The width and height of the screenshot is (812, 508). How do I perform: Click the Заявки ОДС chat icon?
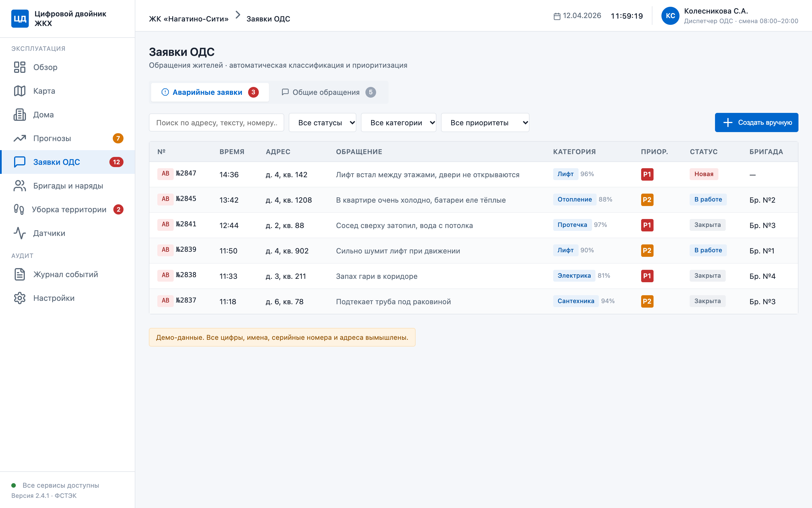click(20, 162)
